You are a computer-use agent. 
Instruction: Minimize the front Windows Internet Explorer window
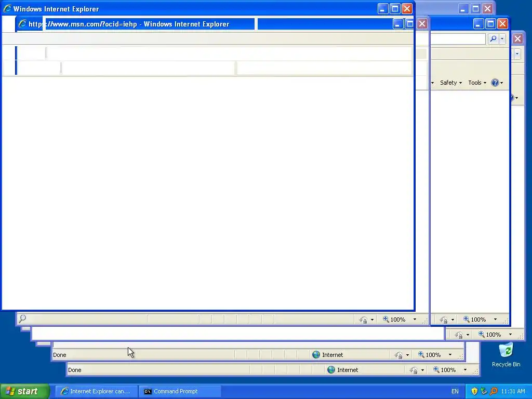(383, 9)
